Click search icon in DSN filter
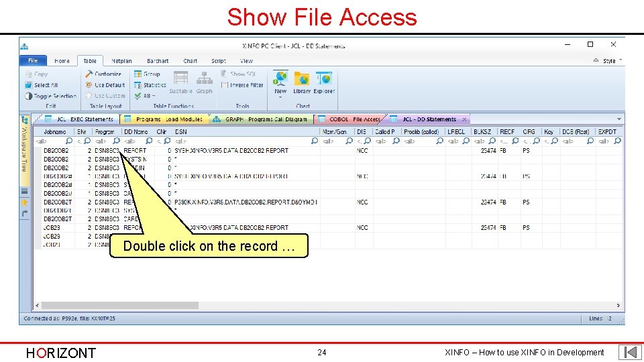644x362 pixels. [315, 141]
